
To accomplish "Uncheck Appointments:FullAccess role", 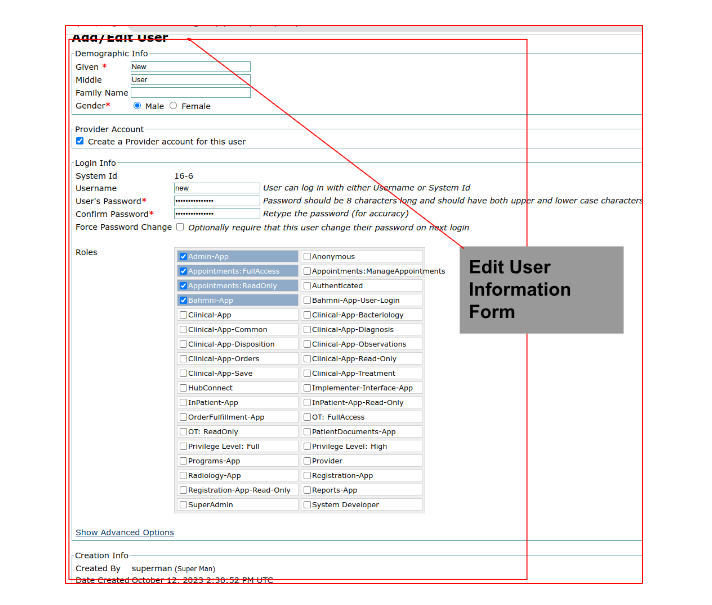I will click(x=183, y=271).
